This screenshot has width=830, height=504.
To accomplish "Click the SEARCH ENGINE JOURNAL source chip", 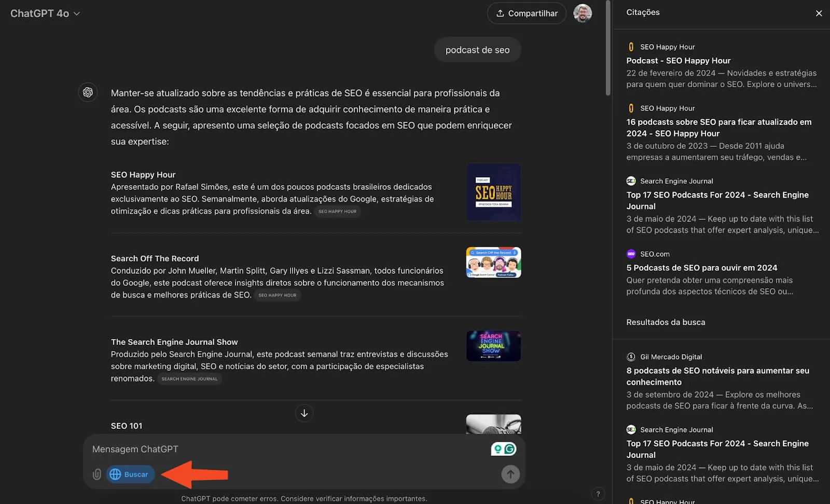I will pos(189,379).
